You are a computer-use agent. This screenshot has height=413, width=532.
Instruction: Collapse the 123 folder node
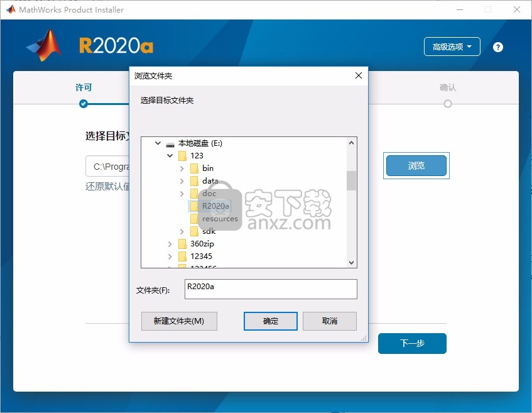click(170, 155)
